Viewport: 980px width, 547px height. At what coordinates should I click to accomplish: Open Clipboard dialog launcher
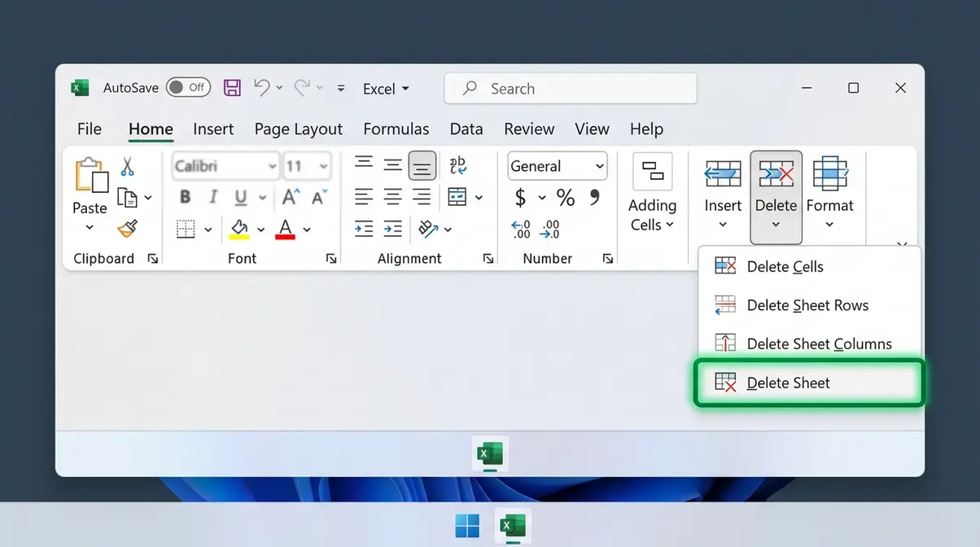click(152, 259)
